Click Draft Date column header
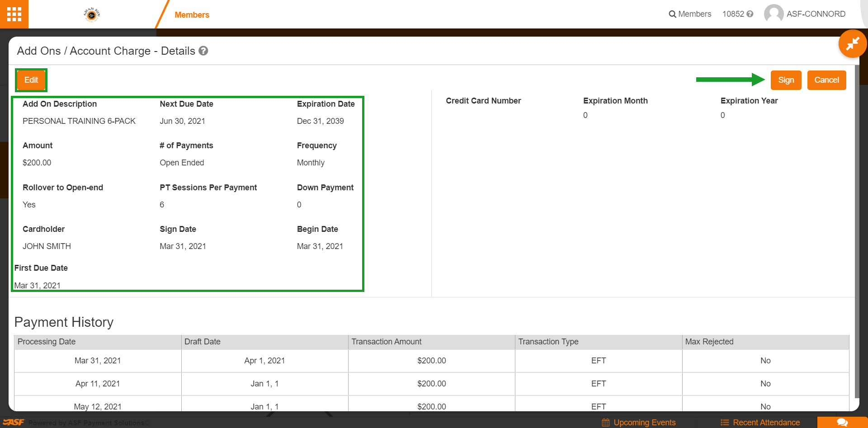868x428 pixels. pyautogui.click(x=264, y=342)
